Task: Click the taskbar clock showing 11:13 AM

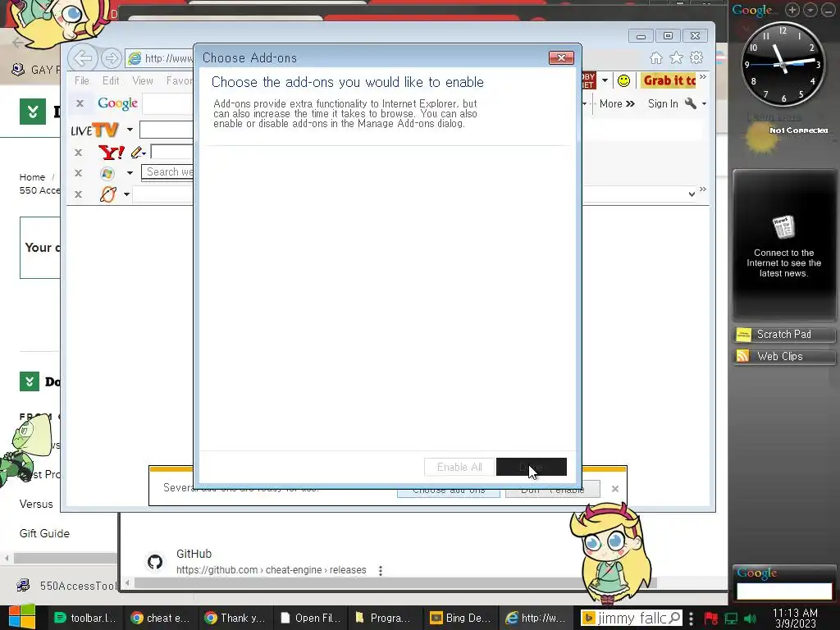Action: 795,619
